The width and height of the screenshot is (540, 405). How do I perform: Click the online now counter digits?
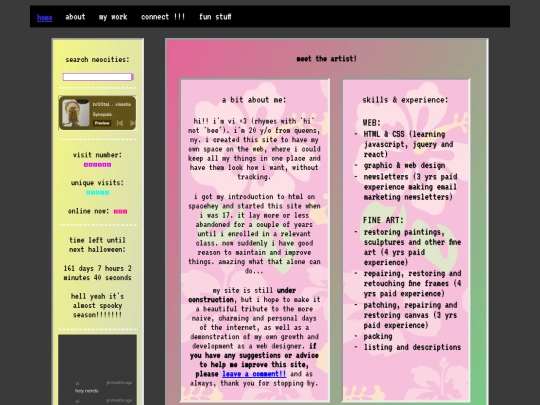[x=121, y=211]
